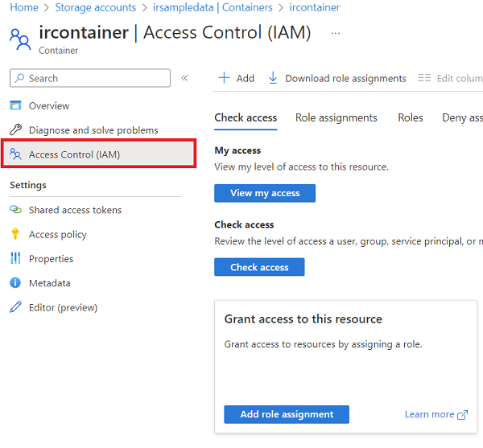Open the Deny assignments tab

click(462, 117)
